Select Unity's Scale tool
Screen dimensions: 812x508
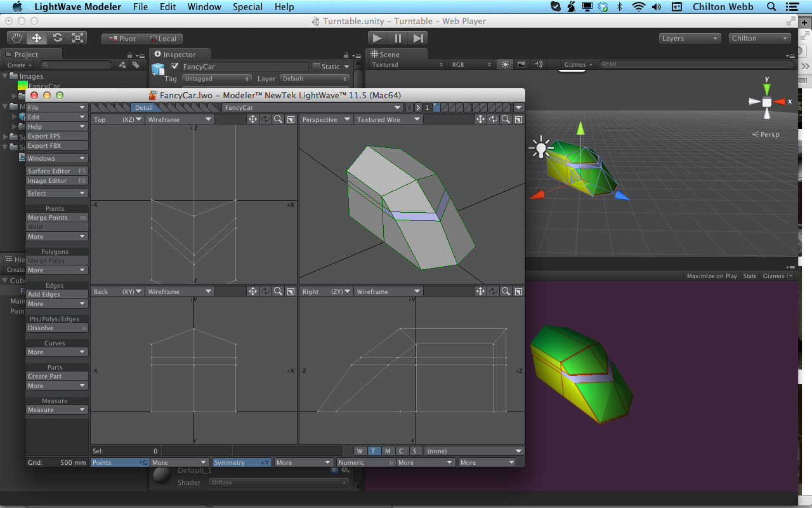coord(77,38)
